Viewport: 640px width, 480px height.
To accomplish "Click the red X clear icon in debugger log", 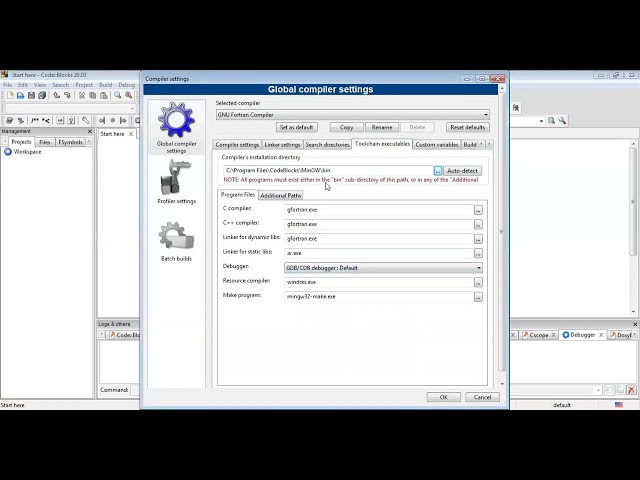I will click(x=631, y=390).
